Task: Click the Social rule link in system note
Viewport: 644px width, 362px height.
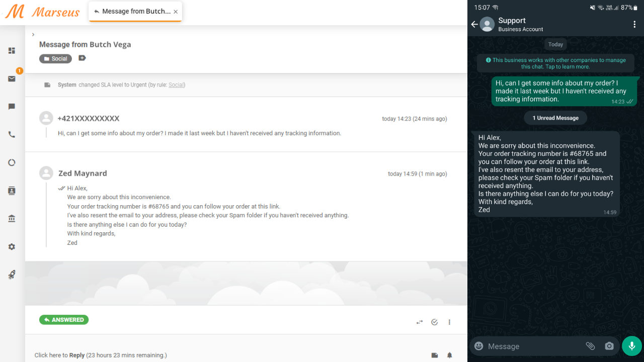Action: pyautogui.click(x=176, y=85)
